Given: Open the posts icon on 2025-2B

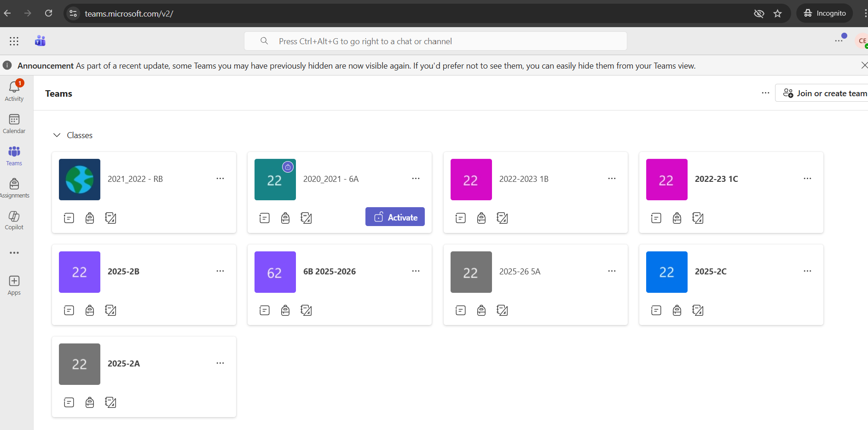Looking at the screenshot, I should [69, 311].
